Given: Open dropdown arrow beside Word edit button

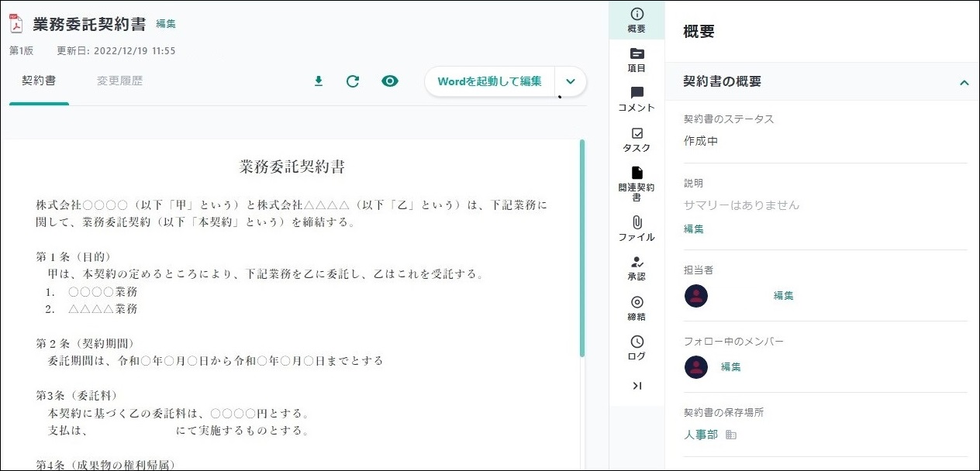Looking at the screenshot, I should click(x=571, y=81).
